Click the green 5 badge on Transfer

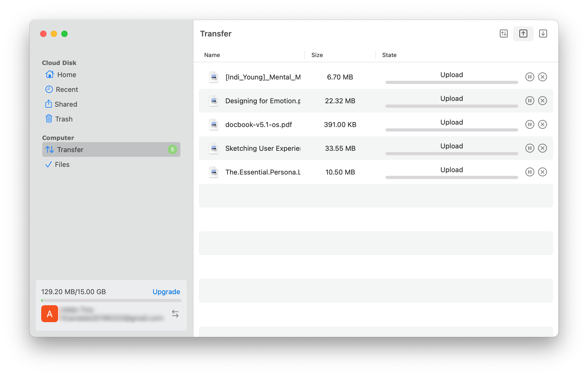[x=172, y=149]
